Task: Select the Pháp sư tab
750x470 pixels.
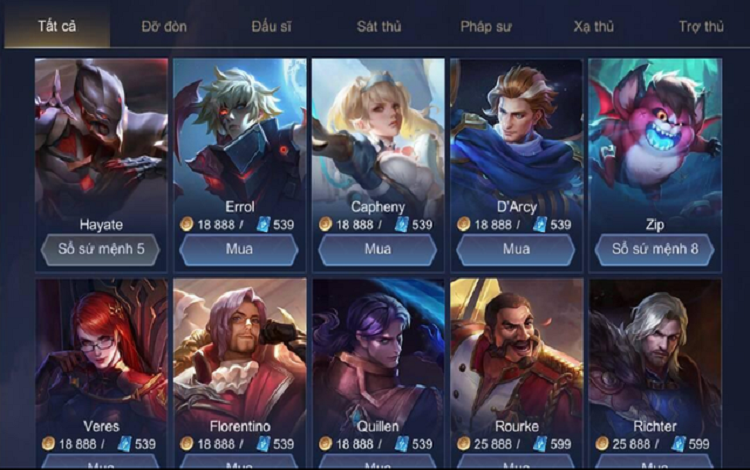Action: click(485, 26)
